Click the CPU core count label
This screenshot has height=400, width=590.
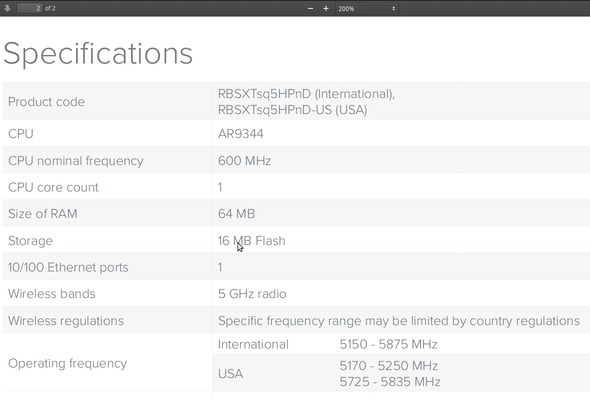click(x=53, y=187)
